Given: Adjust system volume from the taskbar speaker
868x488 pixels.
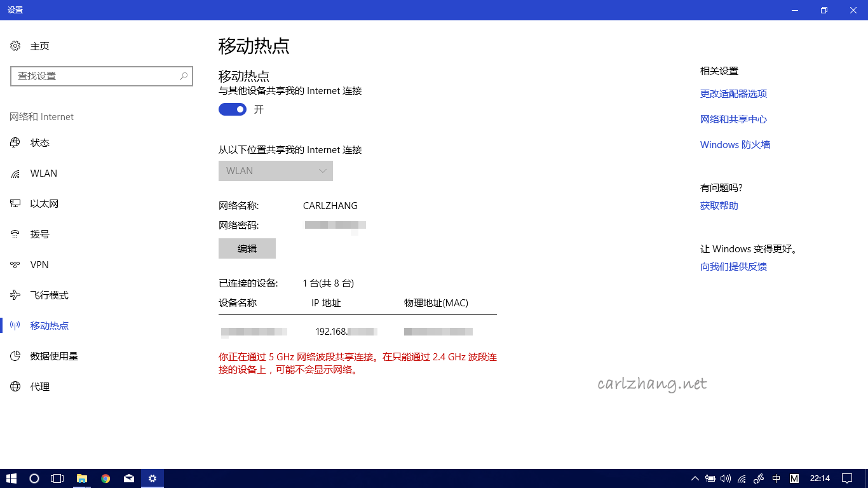Looking at the screenshot, I should [726, 478].
